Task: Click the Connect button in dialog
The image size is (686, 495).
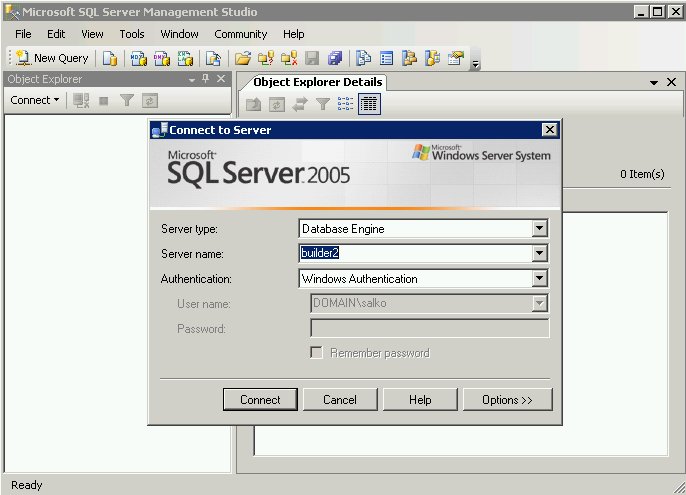Action: [260, 400]
